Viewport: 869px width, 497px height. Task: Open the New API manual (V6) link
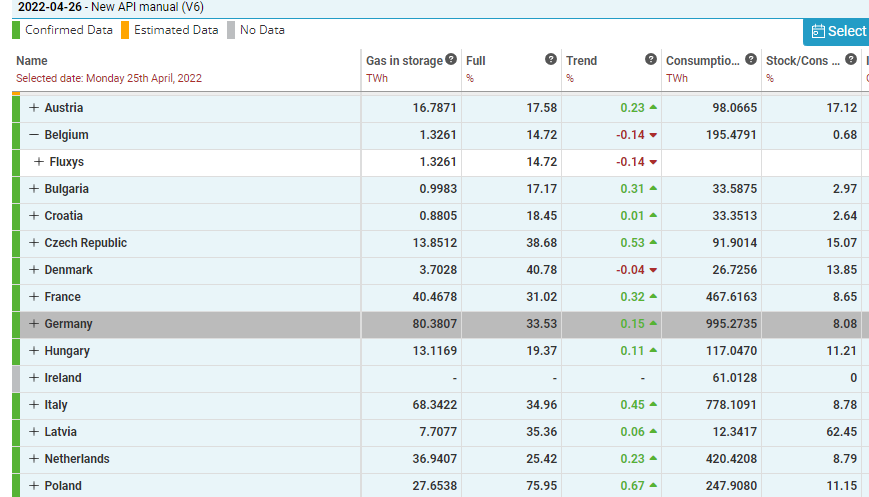point(147,7)
